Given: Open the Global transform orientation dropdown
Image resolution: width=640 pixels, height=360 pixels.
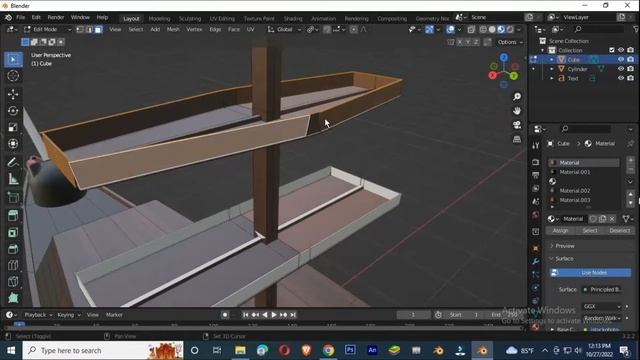Looking at the screenshot, I should click(284, 29).
